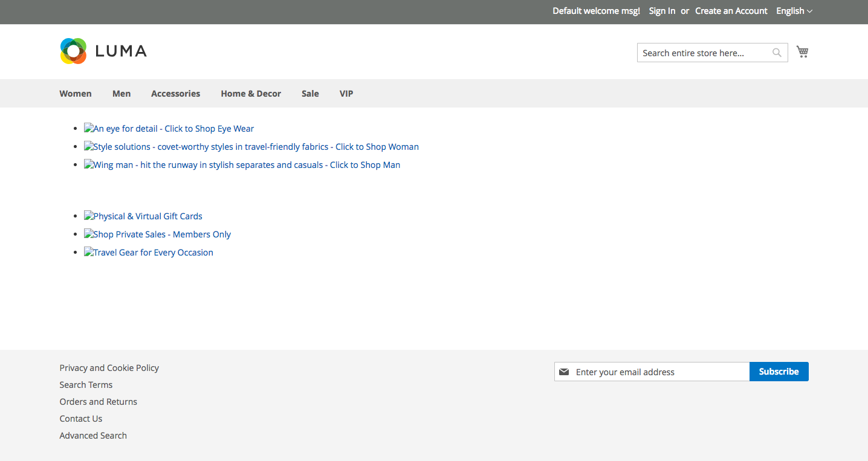Open the Shop Eye Wear banner link
The width and height of the screenshot is (868, 461).
(169, 129)
